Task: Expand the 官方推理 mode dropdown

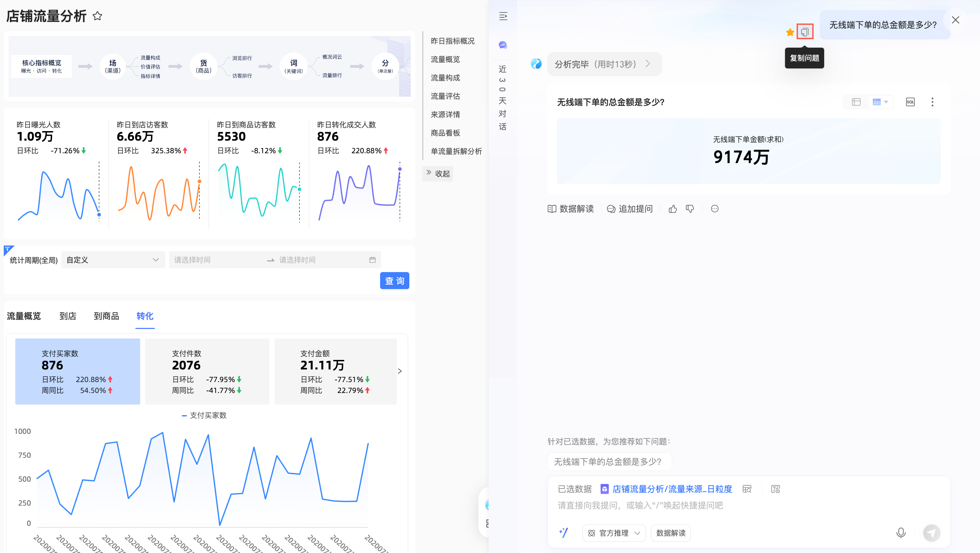Action: click(x=614, y=533)
